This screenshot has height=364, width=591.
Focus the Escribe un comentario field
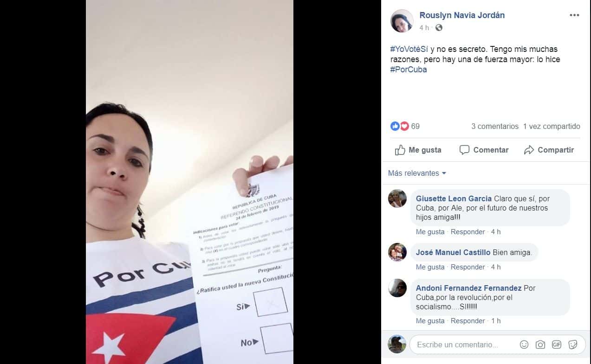click(x=464, y=345)
